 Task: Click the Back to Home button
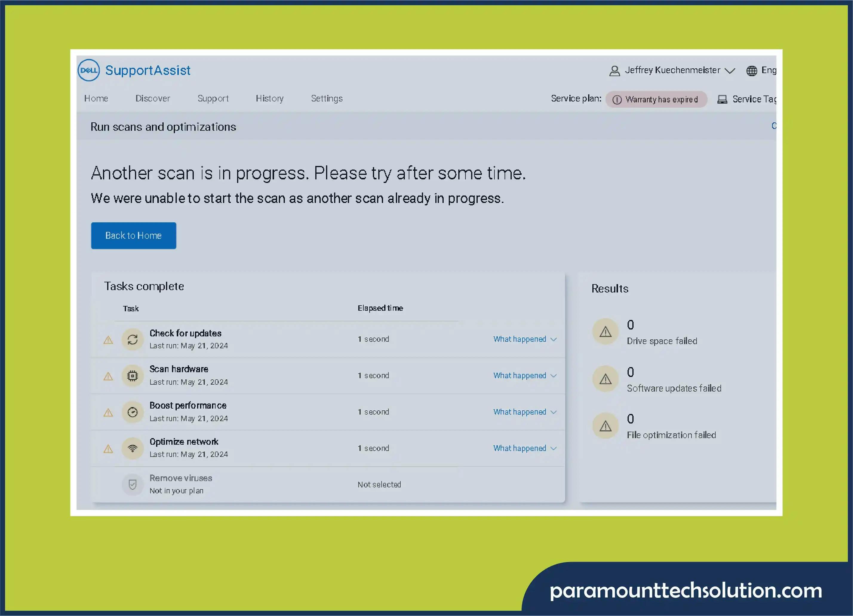pos(133,236)
